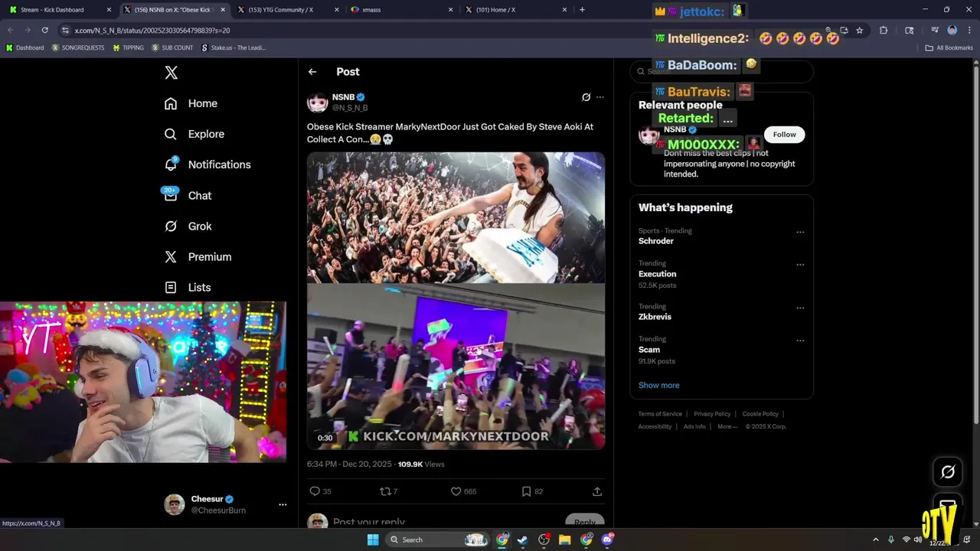Image resolution: width=980 pixels, height=551 pixels.
Task: Open NSNB profile avatar in post
Action: (317, 103)
